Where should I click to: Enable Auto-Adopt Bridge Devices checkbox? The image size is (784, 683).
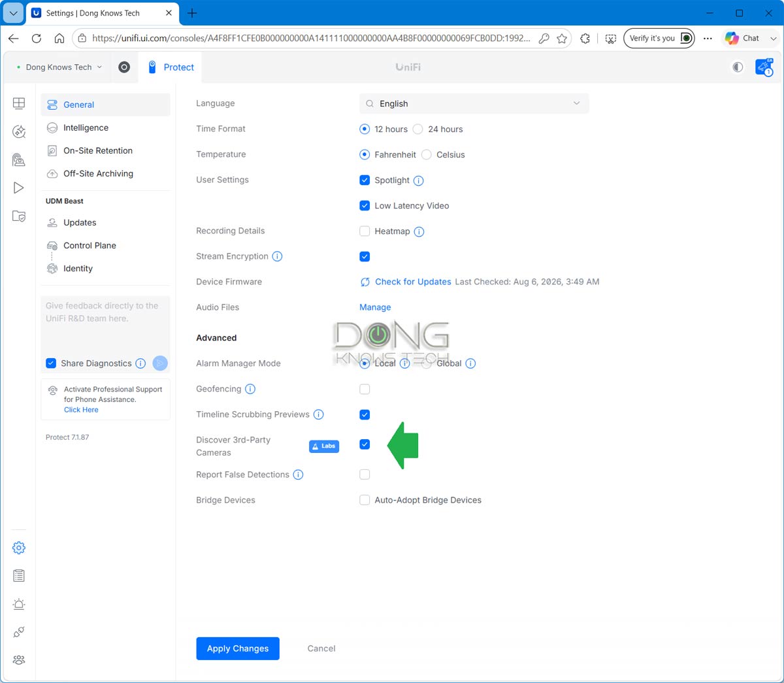365,501
